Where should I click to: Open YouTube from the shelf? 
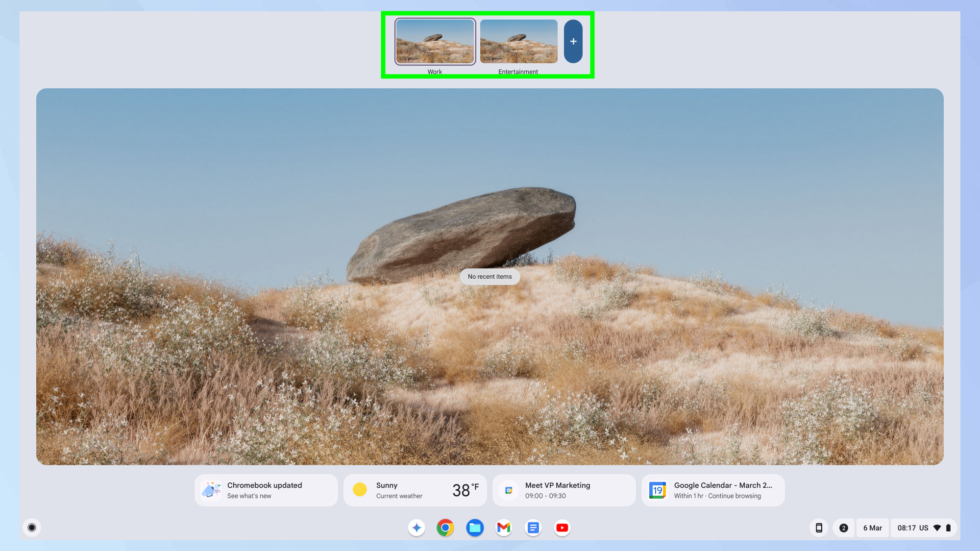click(562, 527)
